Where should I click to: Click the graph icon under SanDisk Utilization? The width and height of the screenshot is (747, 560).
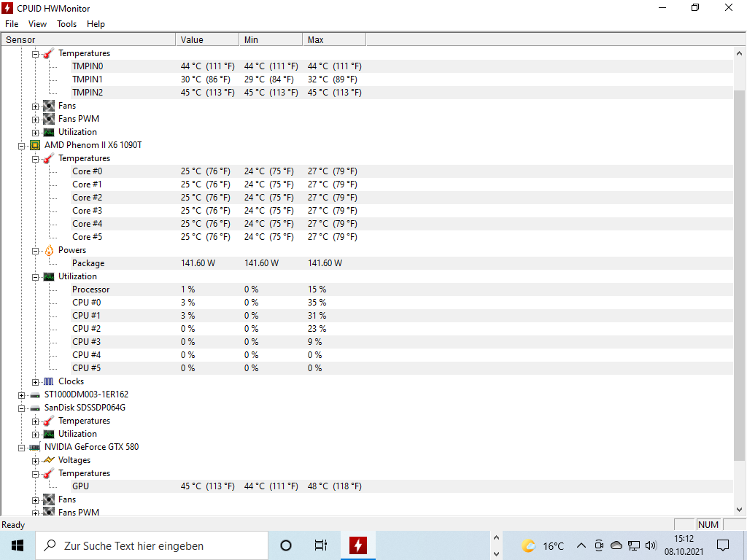49,434
